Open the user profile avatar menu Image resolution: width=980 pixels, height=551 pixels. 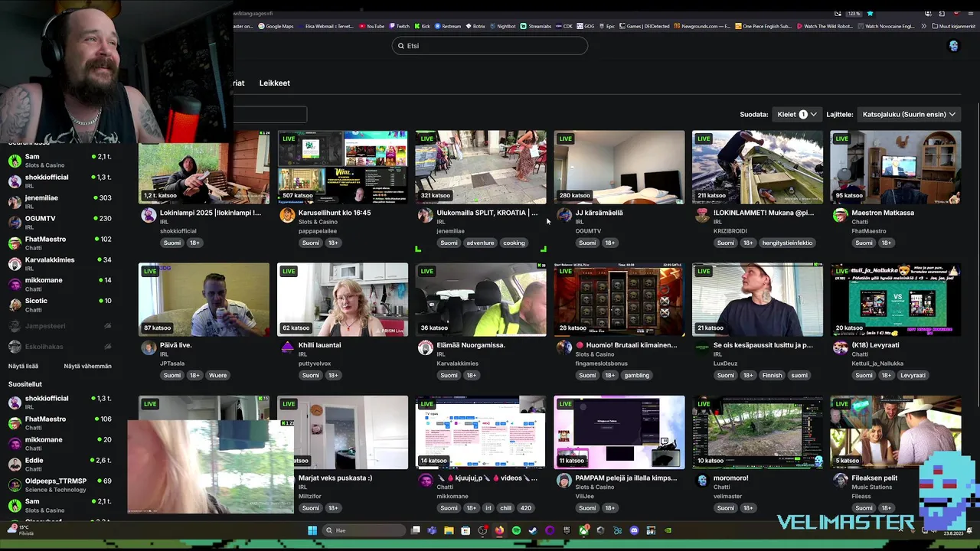pos(953,46)
